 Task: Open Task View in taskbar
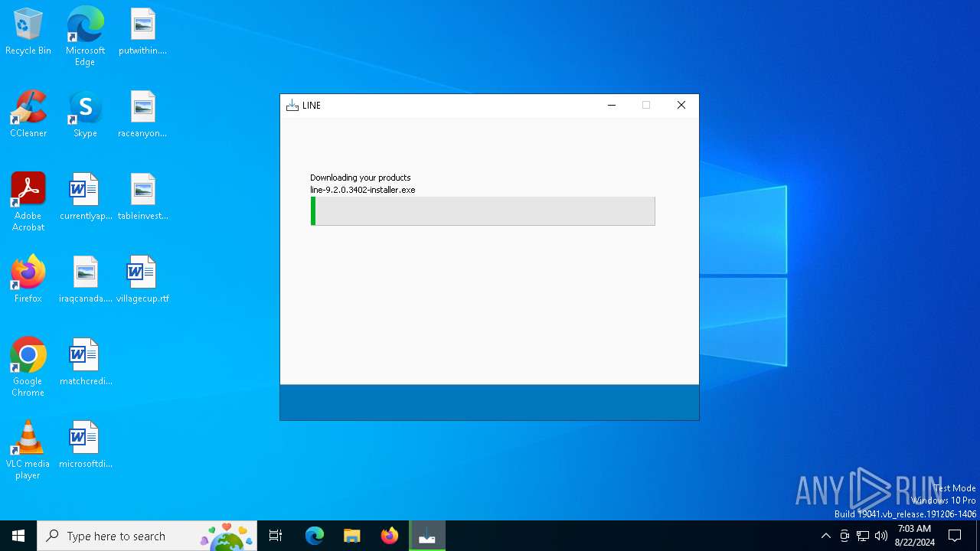pos(276,536)
